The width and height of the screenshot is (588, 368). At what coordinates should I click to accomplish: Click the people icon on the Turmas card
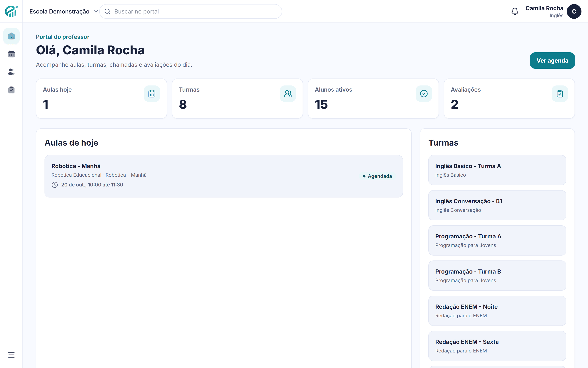288,94
